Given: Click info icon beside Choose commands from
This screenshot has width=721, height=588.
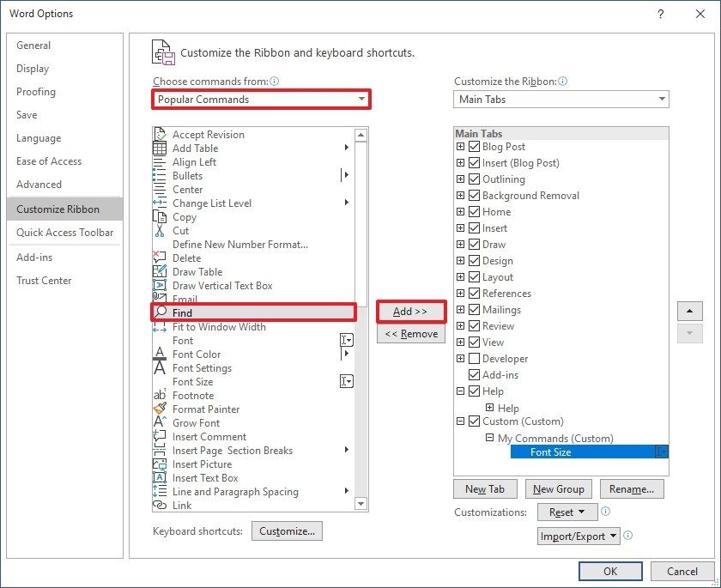Looking at the screenshot, I should 275,82.
